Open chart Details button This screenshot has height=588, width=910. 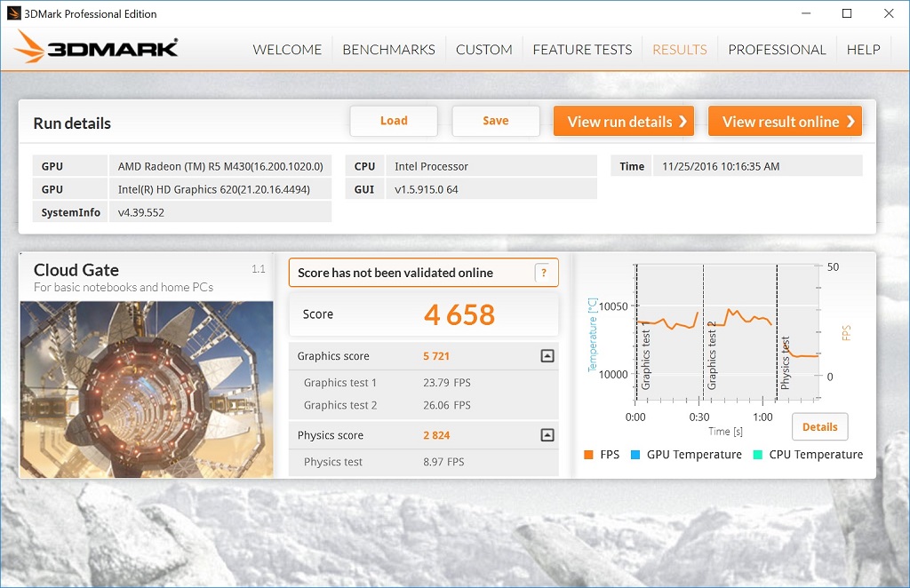[819, 427]
